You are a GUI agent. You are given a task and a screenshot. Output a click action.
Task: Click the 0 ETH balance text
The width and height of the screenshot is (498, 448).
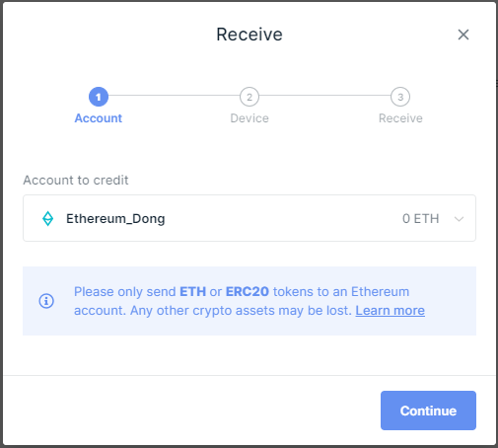coord(420,218)
